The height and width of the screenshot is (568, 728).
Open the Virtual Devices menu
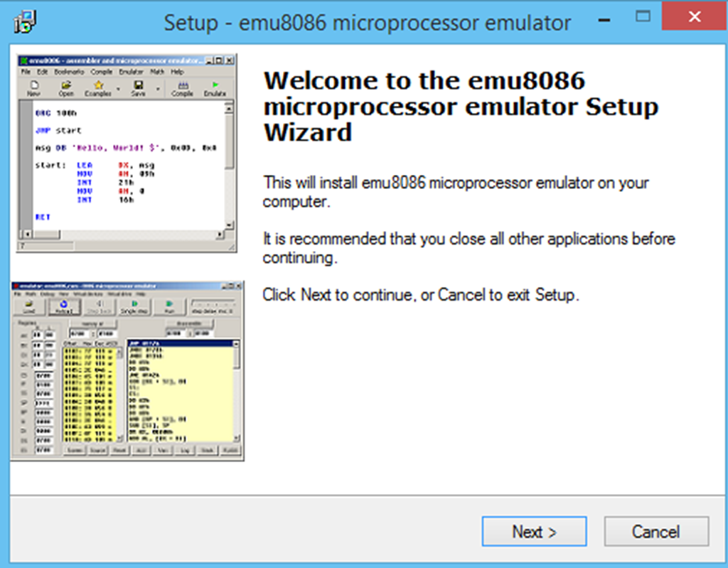(x=87, y=294)
